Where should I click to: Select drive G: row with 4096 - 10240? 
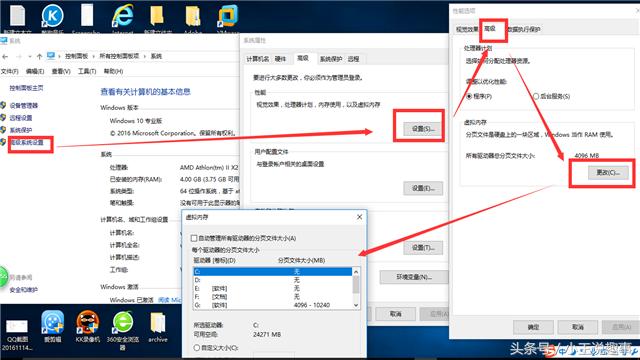click(273, 305)
